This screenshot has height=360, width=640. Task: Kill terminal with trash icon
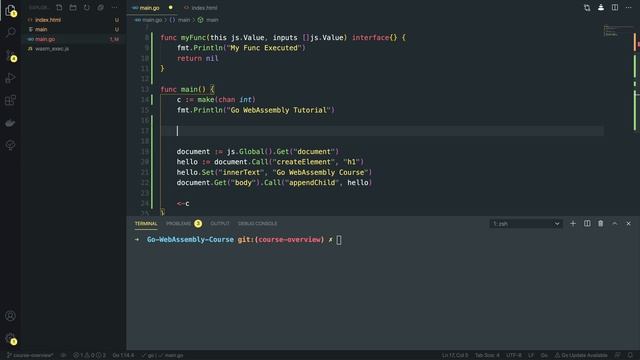point(601,223)
